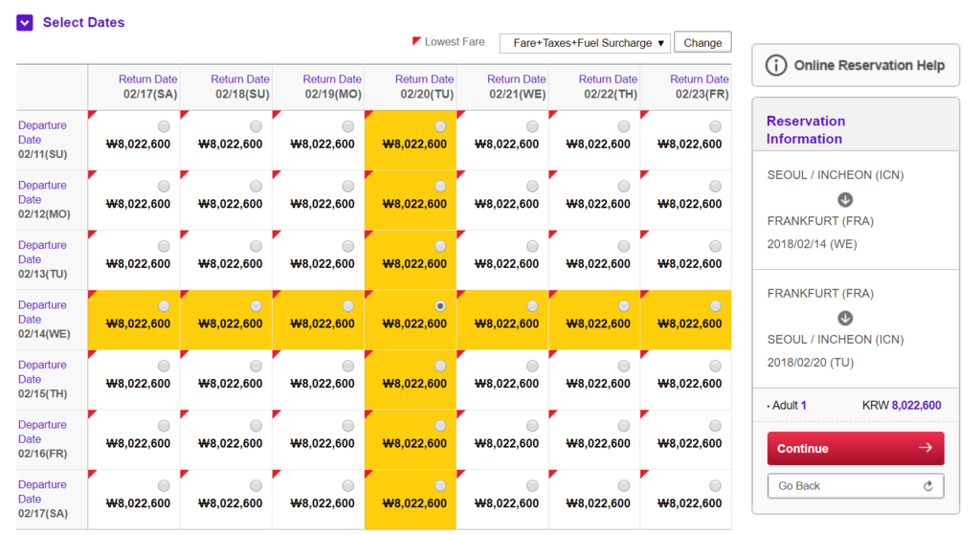The width and height of the screenshot is (980, 535).
Task: Select departure 02/11 with return 02/23 radio
Action: pyautogui.click(x=716, y=126)
